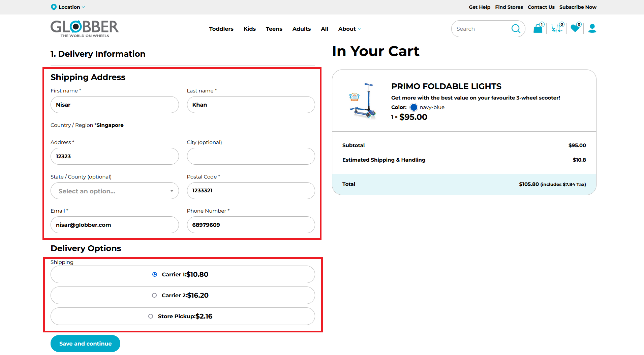Open the Globber logo homepage
The height and width of the screenshot is (355, 644).
[85, 29]
